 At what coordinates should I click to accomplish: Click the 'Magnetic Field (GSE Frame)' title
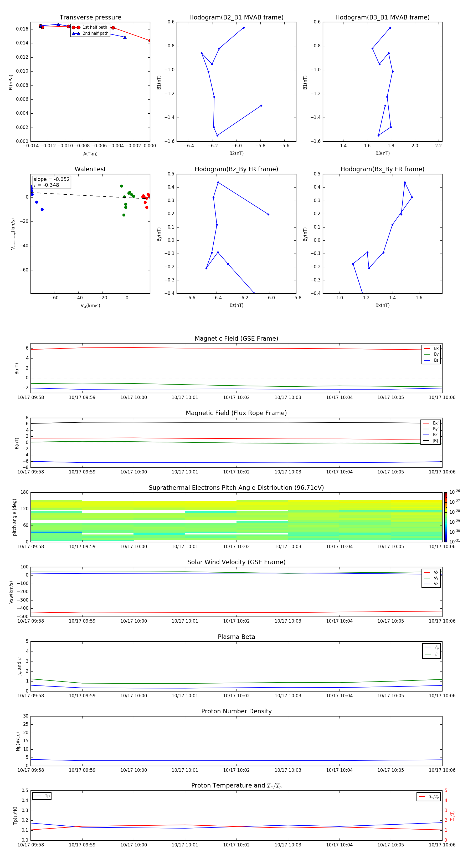coord(236,339)
